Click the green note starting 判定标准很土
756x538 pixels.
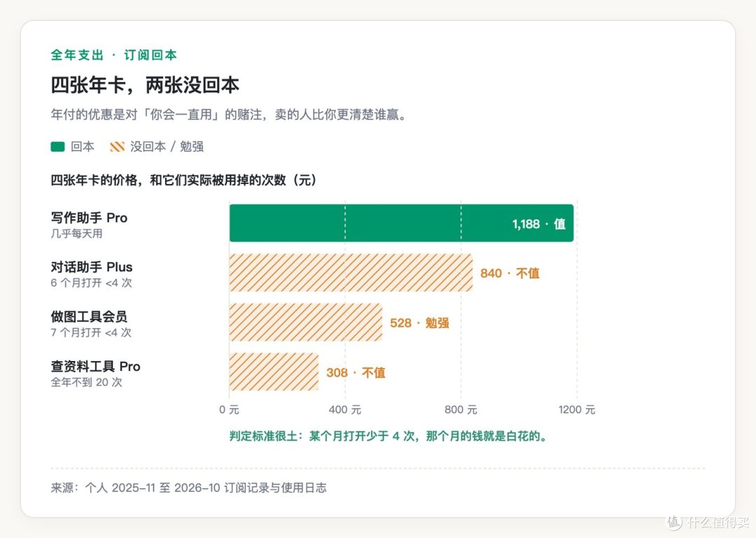(x=388, y=437)
